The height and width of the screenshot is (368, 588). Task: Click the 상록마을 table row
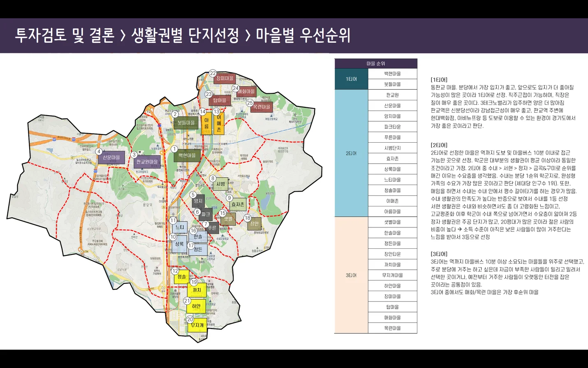(393, 169)
